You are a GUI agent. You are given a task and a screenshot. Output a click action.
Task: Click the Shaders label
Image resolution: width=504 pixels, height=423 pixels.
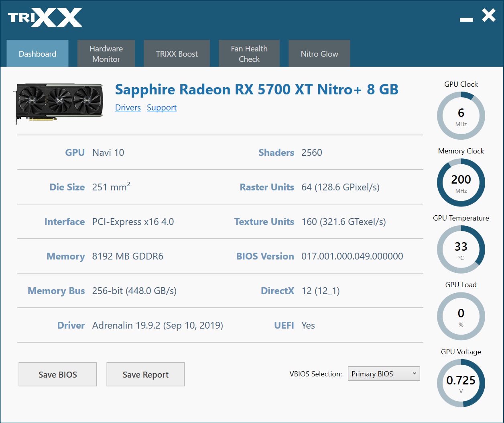click(276, 153)
